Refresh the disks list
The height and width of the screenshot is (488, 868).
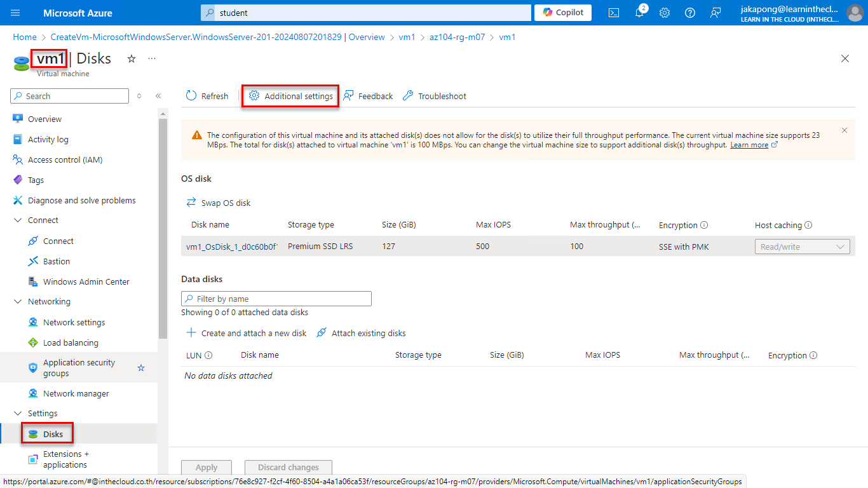pos(207,96)
